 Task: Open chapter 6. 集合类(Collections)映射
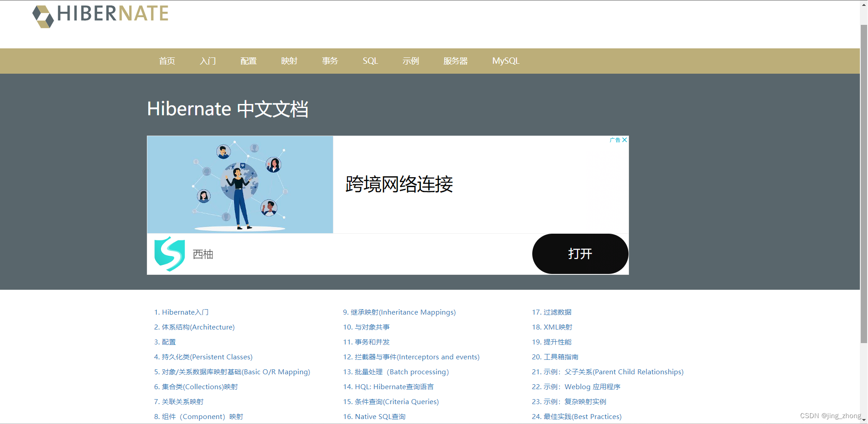click(x=196, y=387)
